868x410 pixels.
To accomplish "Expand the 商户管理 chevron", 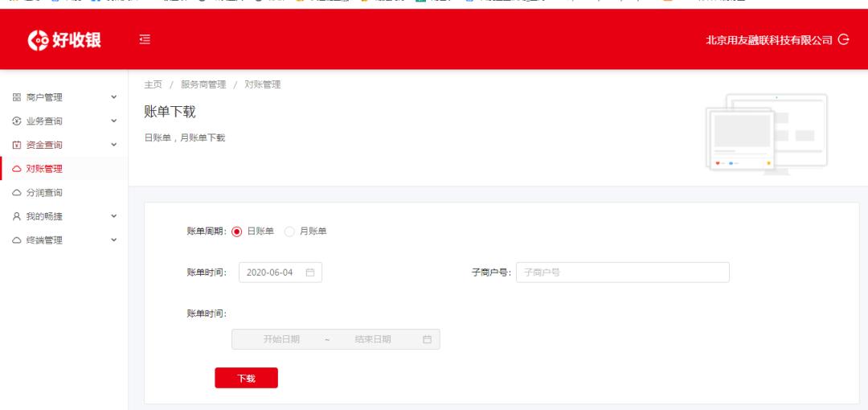I will (x=114, y=97).
